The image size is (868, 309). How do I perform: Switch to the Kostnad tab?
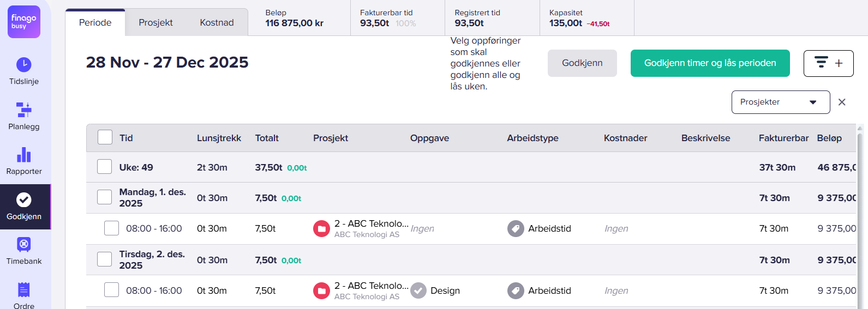(x=217, y=22)
